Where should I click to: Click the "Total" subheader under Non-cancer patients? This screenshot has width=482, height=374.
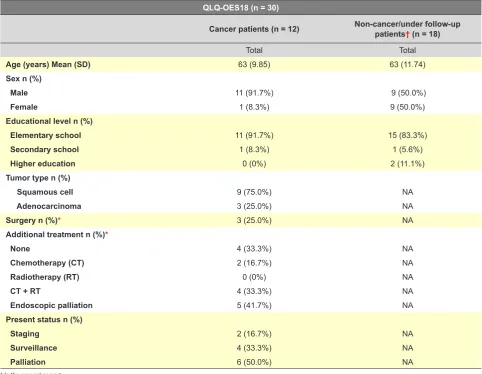[x=407, y=50]
